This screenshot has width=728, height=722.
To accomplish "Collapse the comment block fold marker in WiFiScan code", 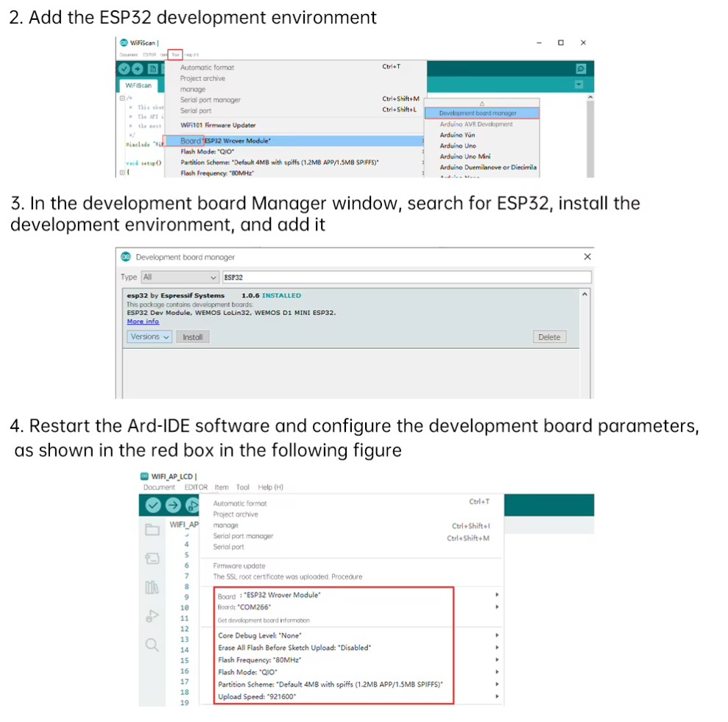I will click(x=123, y=98).
